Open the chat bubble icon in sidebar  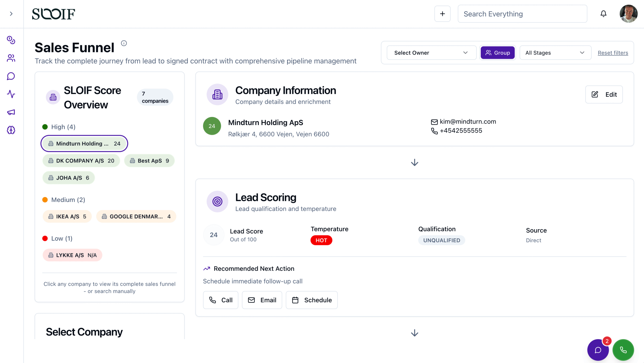(11, 76)
